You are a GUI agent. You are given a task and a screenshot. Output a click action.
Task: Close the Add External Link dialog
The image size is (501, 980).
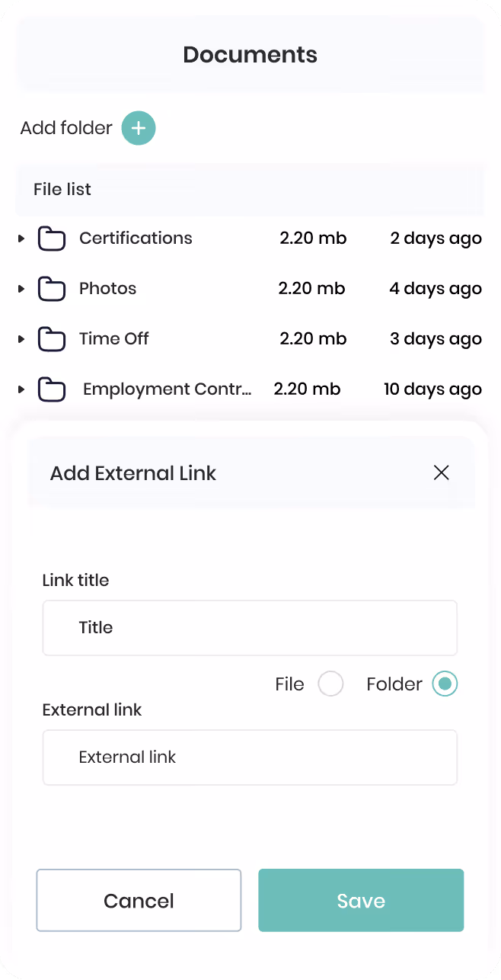tap(441, 472)
